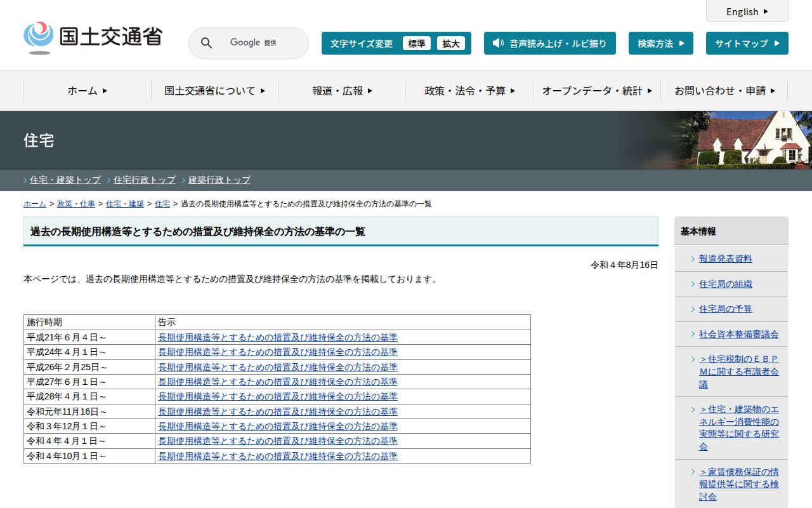812x508 pixels.
Task: Open the サイトマップ button
Action: click(x=747, y=43)
